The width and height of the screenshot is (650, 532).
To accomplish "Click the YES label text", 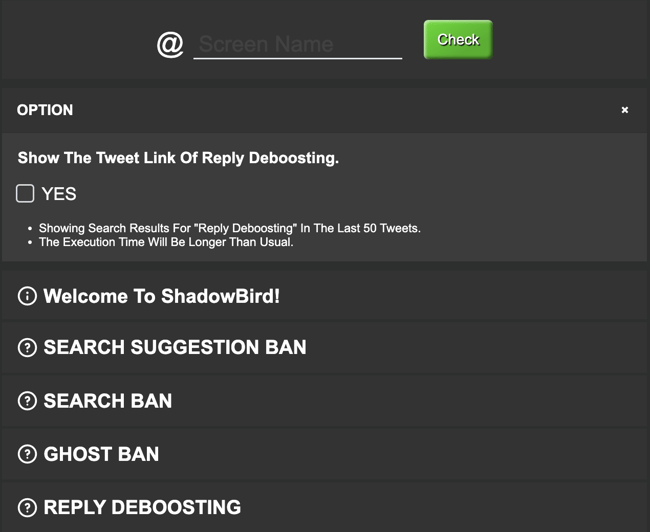I will pyautogui.click(x=59, y=194).
